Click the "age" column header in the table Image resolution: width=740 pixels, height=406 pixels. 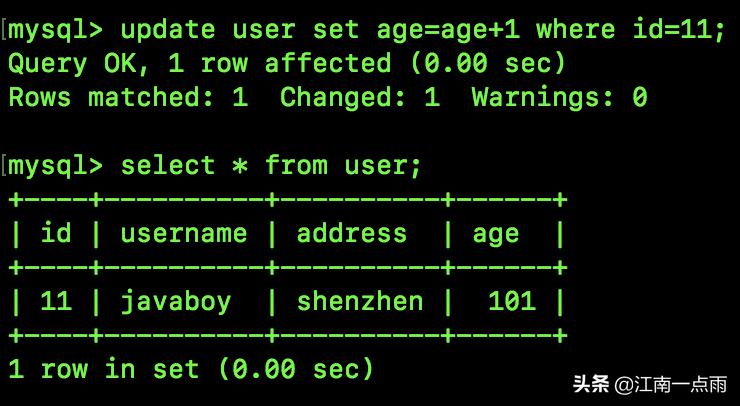pyautogui.click(x=496, y=234)
